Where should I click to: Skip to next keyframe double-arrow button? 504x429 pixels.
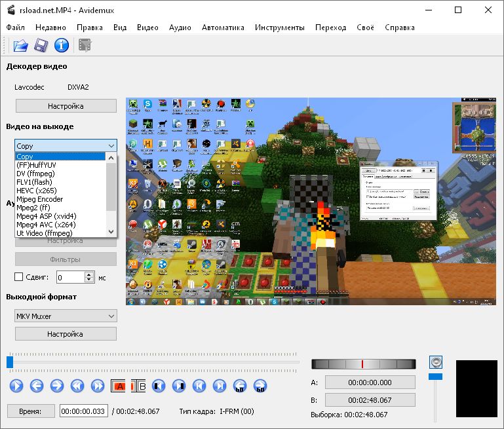tap(98, 386)
